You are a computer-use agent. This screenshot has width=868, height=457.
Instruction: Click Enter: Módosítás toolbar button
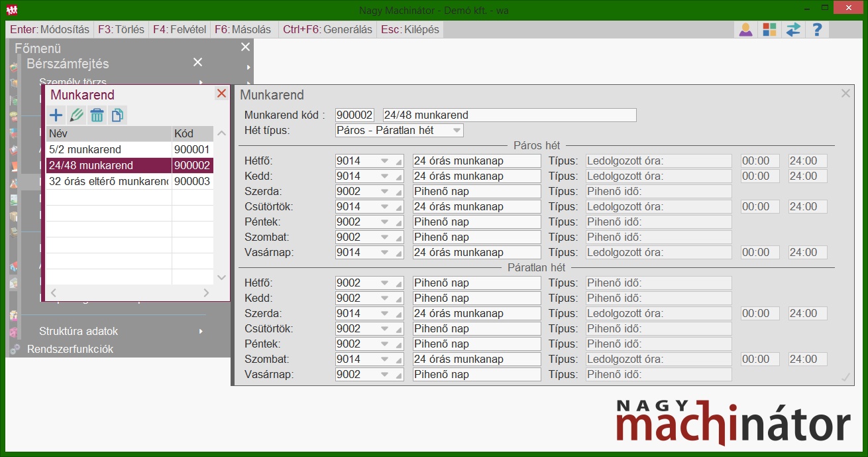coord(50,30)
